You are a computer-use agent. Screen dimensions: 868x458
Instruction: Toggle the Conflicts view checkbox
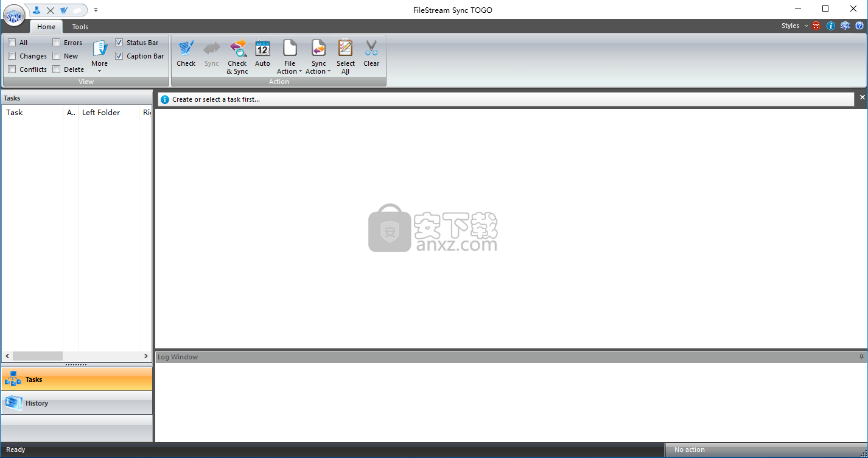pos(12,69)
